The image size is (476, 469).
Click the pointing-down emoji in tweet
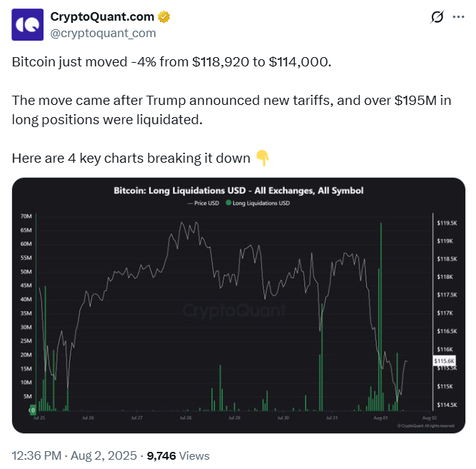tap(262, 158)
